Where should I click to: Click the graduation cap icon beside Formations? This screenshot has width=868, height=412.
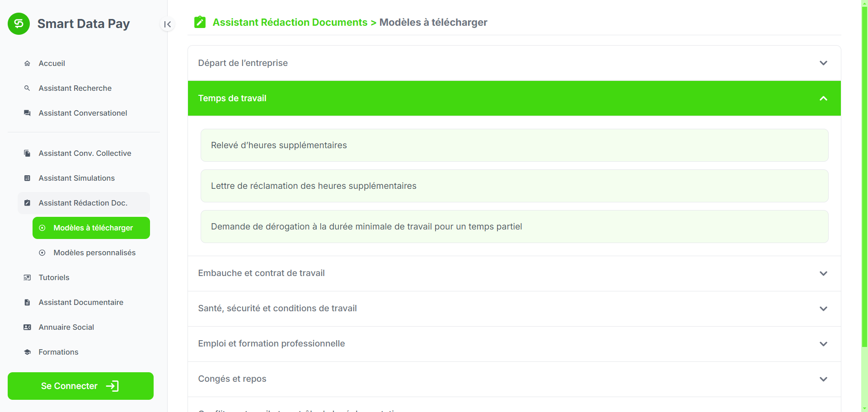pos(27,352)
